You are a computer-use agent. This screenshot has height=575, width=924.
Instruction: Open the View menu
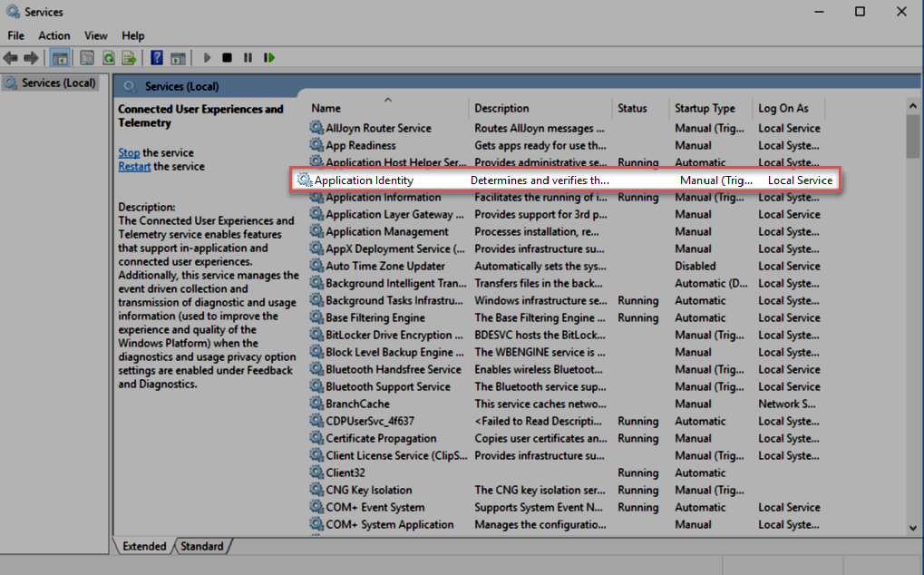[96, 35]
